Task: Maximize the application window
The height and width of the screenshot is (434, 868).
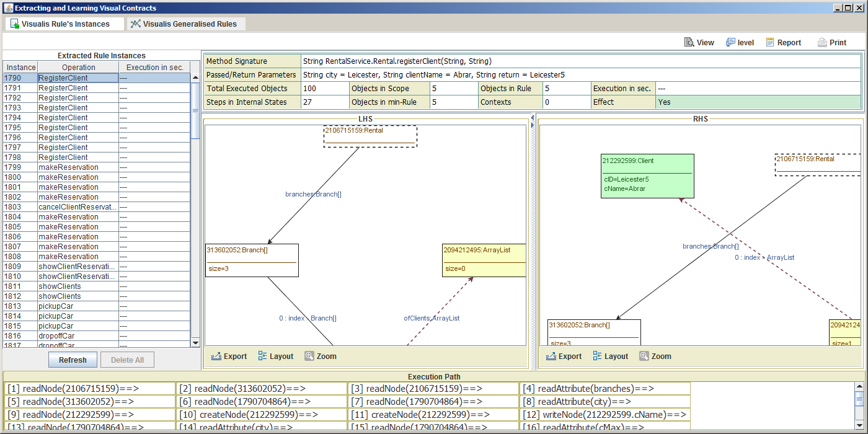Action: tap(848, 8)
